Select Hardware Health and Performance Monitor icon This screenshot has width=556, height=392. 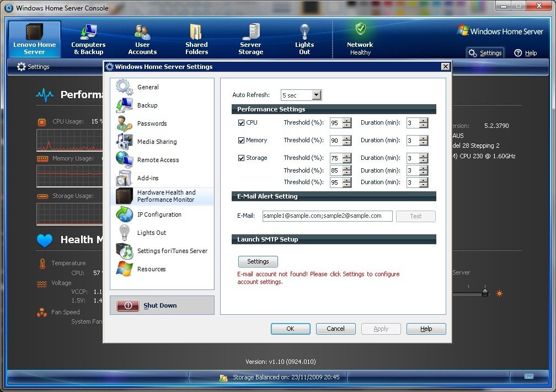pos(124,196)
